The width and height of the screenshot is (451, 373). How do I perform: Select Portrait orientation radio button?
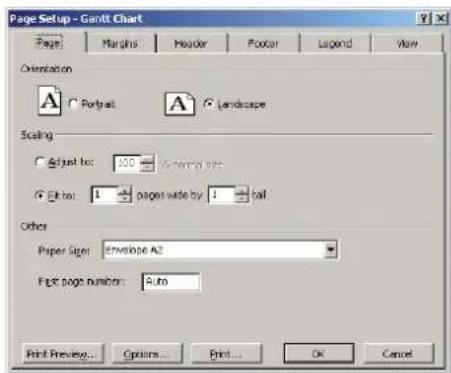click(x=73, y=104)
